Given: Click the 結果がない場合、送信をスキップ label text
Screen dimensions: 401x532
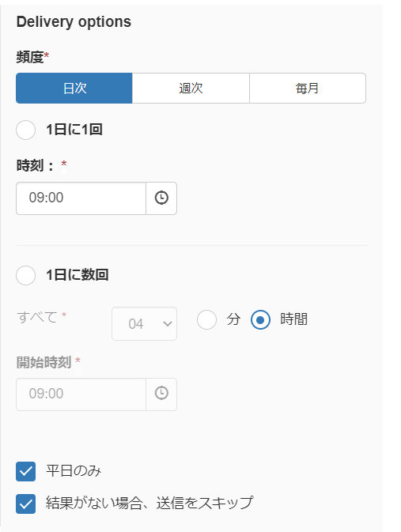Looking at the screenshot, I should pyautogui.click(x=149, y=503).
